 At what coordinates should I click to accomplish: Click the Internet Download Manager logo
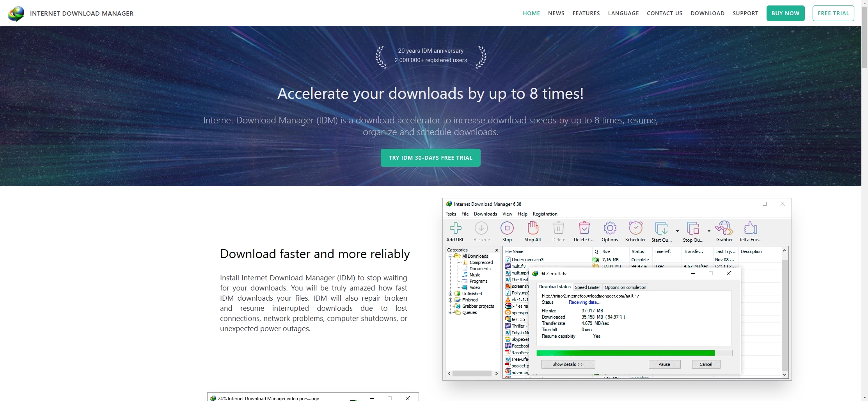(16, 14)
